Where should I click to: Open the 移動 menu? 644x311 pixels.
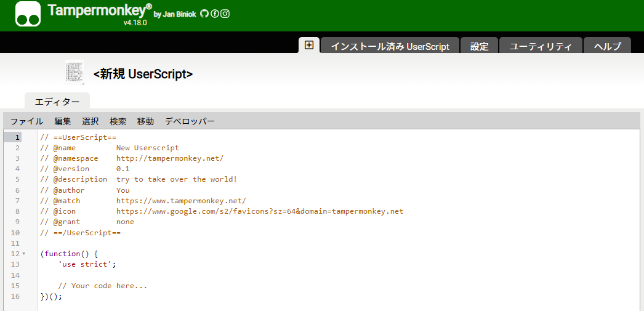[x=145, y=121]
